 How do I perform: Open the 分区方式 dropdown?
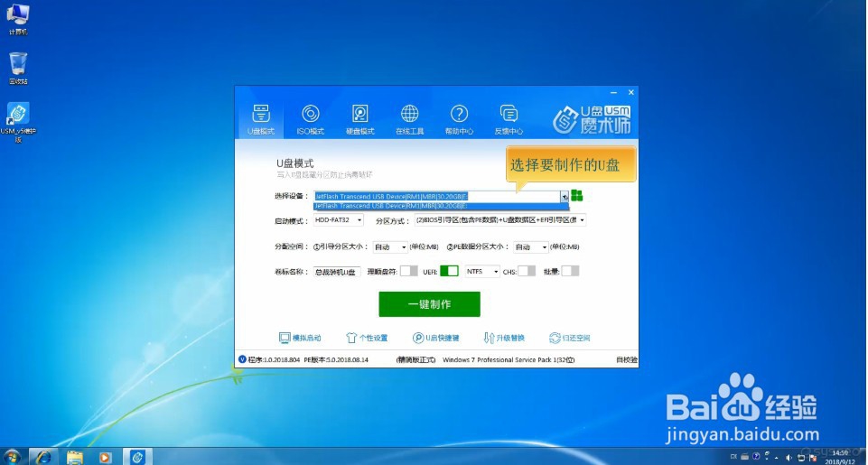(500, 220)
